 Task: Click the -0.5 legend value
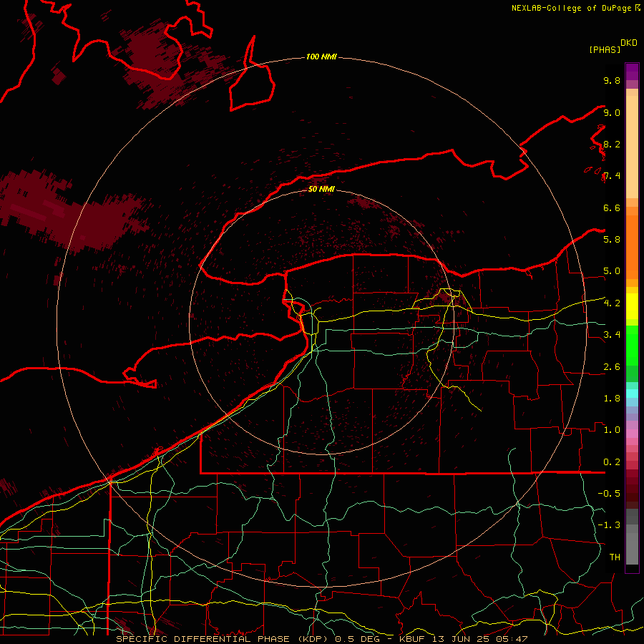point(609,494)
